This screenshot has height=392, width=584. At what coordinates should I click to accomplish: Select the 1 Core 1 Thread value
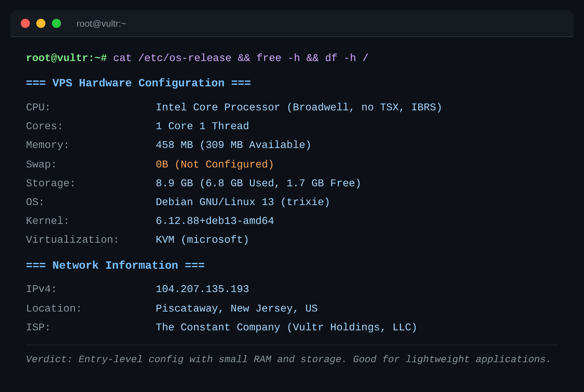point(202,126)
